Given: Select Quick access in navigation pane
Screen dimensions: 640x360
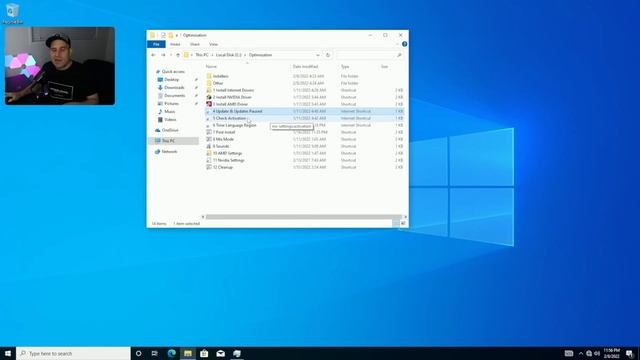Looking at the screenshot, I should click(x=173, y=72).
